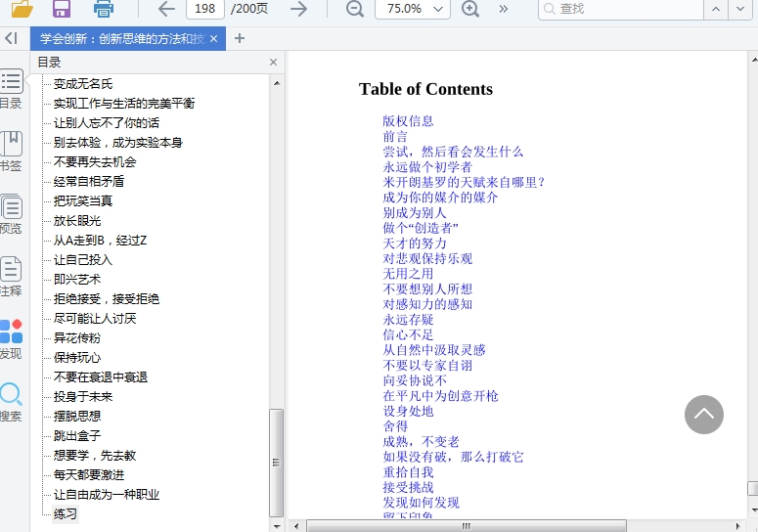Select 即兴艺术 outline entry

point(77,280)
